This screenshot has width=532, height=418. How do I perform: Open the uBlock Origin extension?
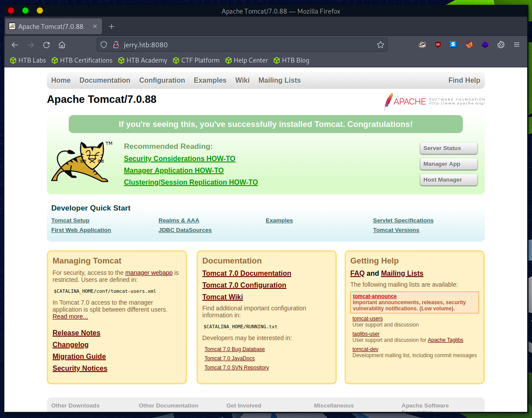point(438,45)
